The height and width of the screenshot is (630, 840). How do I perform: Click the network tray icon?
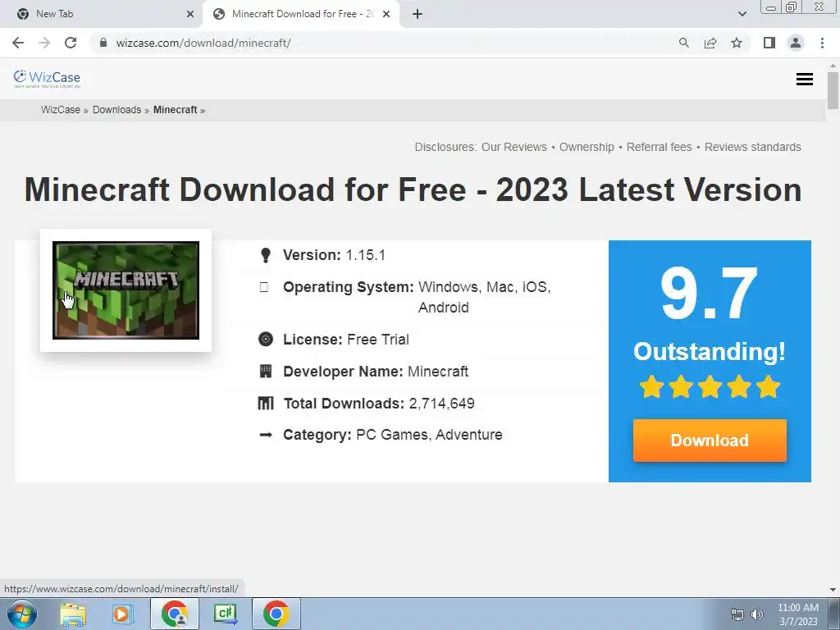(737, 614)
